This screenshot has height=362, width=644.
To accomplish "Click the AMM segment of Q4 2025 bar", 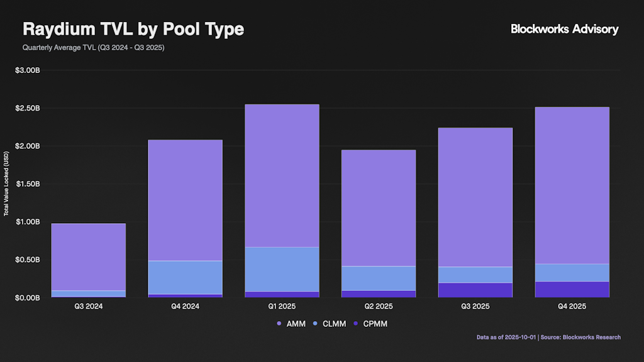I will [572, 185].
